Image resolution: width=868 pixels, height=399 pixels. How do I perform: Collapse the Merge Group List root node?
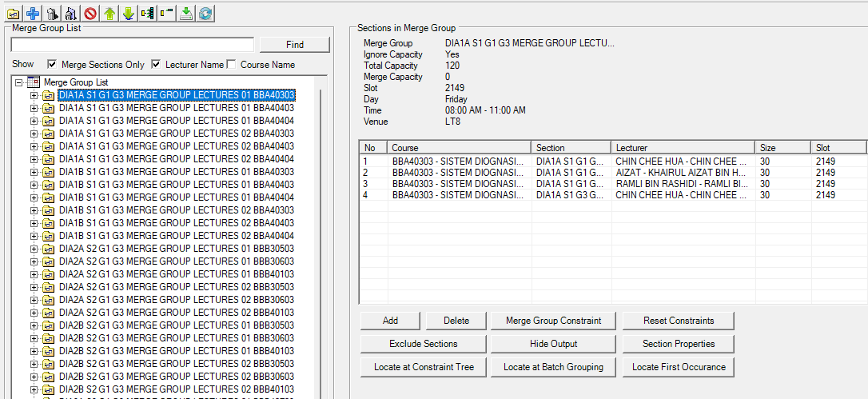point(20,82)
